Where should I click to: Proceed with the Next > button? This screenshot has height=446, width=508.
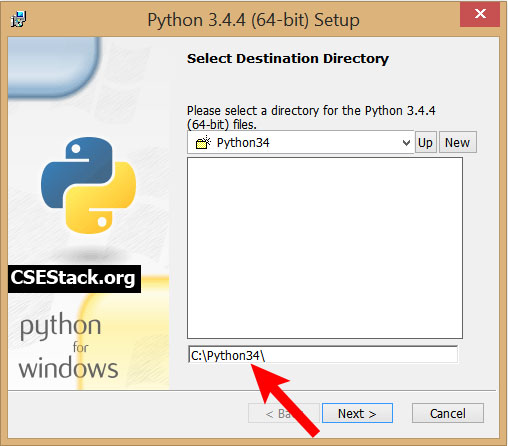point(357,413)
